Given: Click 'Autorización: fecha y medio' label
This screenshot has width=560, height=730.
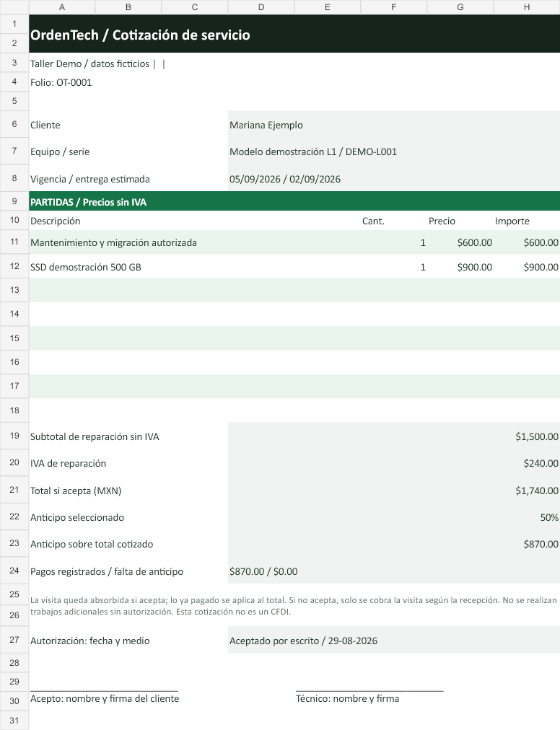Looking at the screenshot, I should click(90, 641).
